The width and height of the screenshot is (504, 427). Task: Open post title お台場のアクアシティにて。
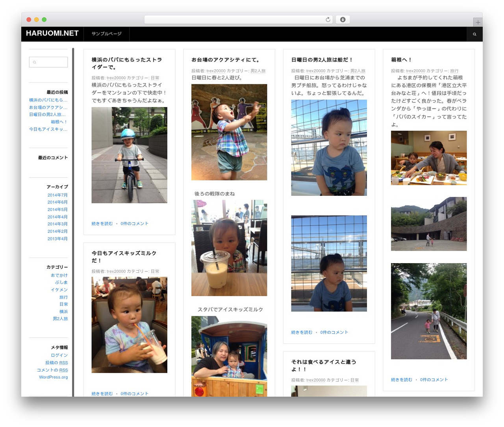point(226,60)
